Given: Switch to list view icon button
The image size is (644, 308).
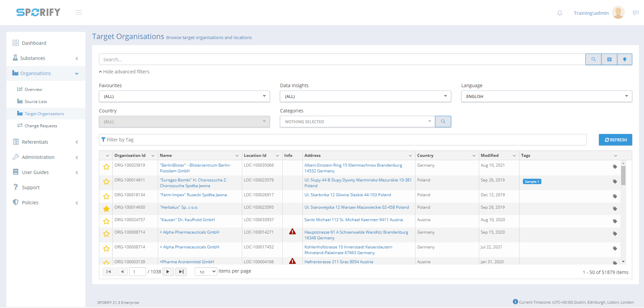Looking at the screenshot, I should 609,59.
